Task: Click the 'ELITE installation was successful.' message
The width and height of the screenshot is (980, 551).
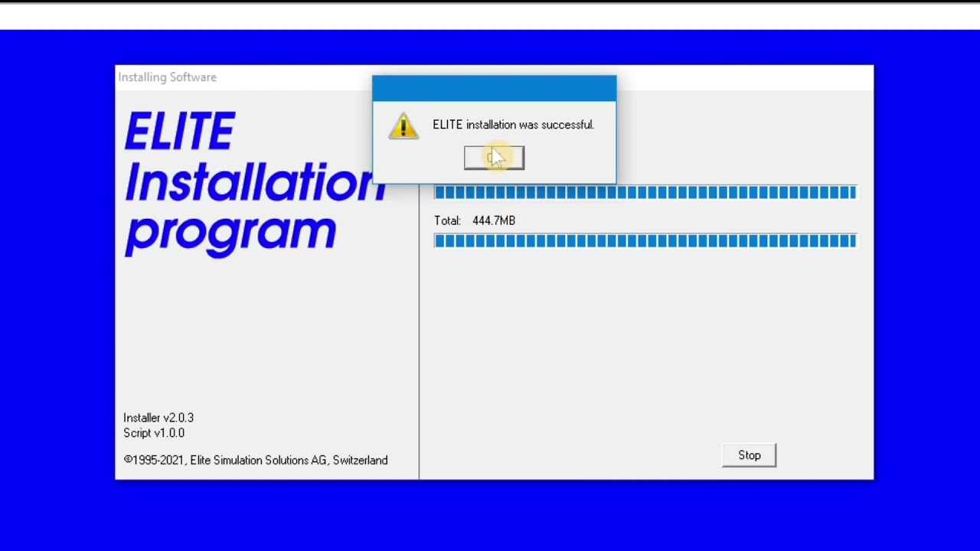Action: [x=513, y=125]
